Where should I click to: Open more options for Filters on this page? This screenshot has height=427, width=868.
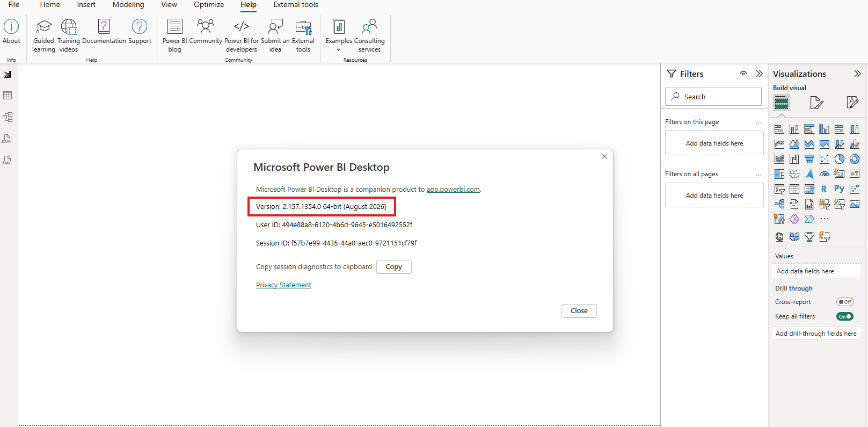pyautogui.click(x=758, y=122)
